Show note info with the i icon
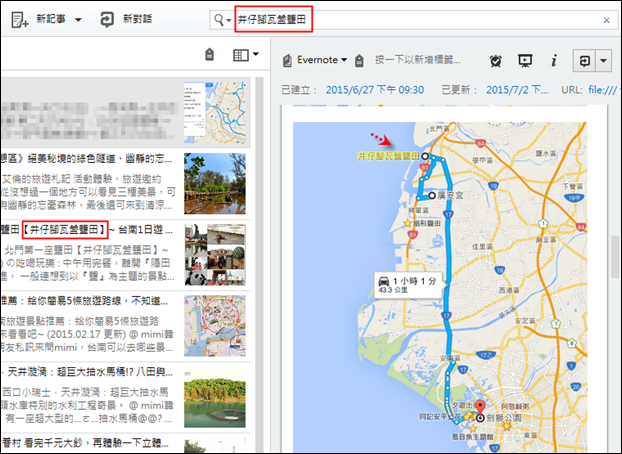Screen dimensions: 622x454 [x=554, y=60]
